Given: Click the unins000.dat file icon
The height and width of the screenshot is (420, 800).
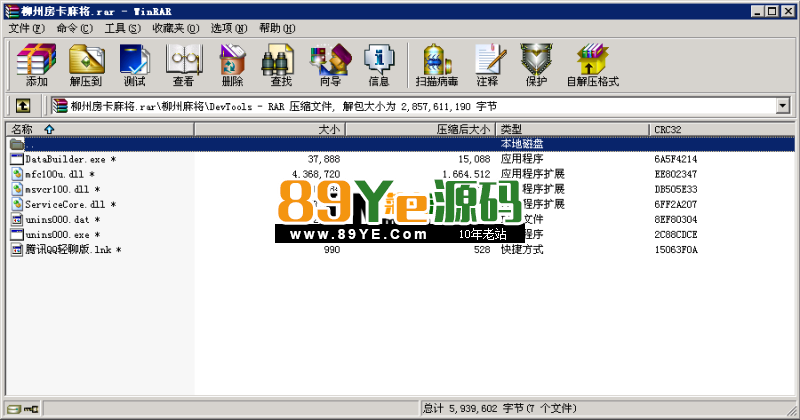Looking at the screenshot, I should click(x=17, y=219).
